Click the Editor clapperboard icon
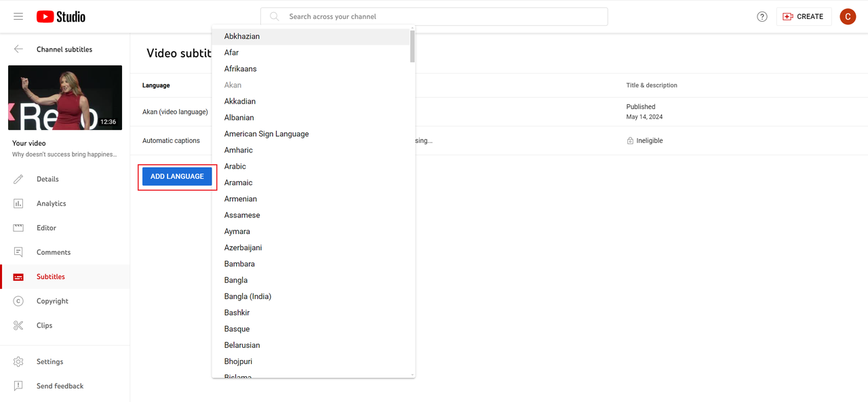868x402 pixels. click(18, 228)
